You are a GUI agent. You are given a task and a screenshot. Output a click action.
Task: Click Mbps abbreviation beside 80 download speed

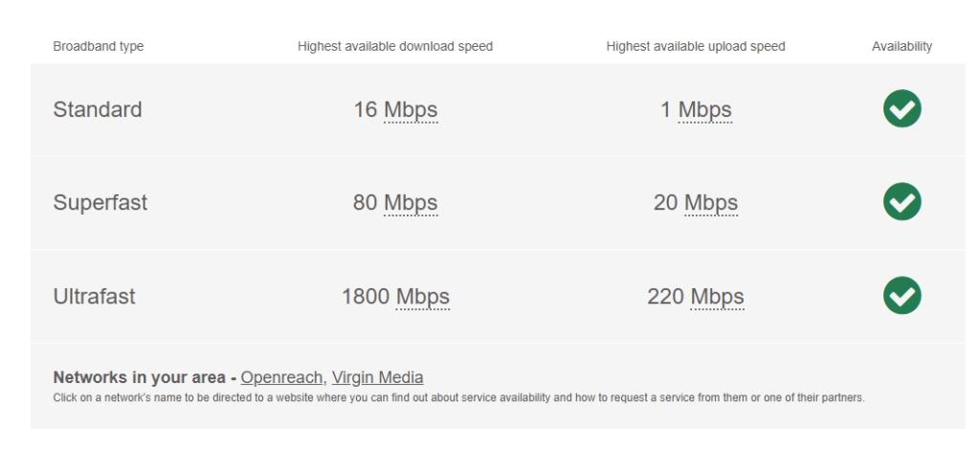pos(411,203)
